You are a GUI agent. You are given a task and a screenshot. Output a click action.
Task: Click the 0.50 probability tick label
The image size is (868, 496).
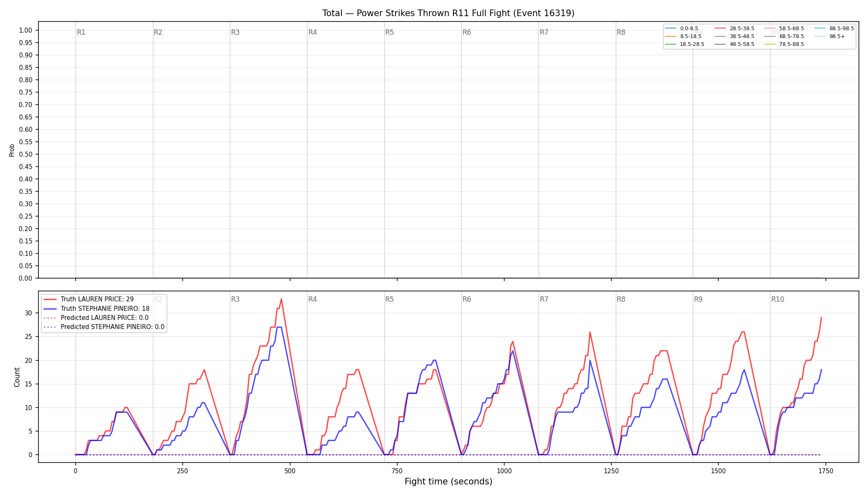pyautogui.click(x=25, y=154)
